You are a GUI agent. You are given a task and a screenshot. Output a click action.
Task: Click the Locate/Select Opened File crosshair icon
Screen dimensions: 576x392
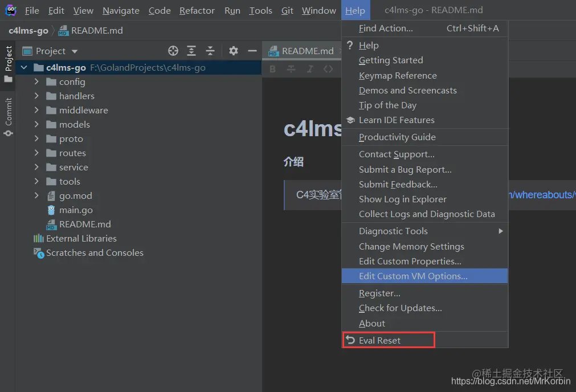tap(173, 51)
